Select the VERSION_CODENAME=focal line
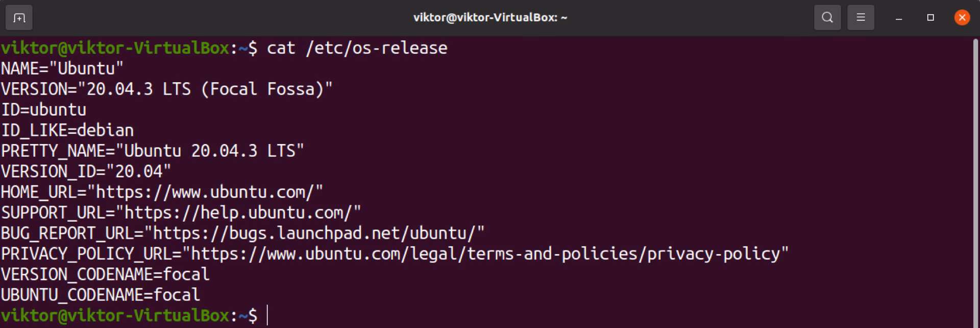Viewport: 980px width, 328px height. (x=105, y=274)
